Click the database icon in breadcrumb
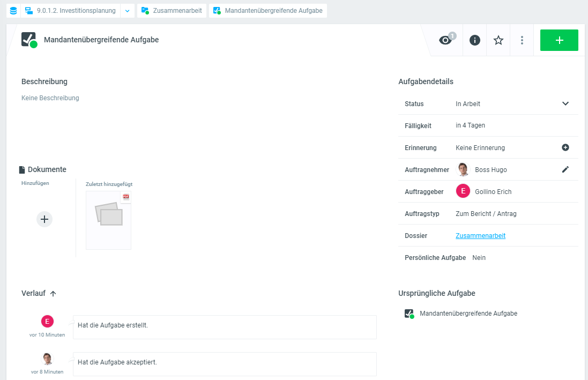Viewport: 588px width, 380px height. click(x=13, y=11)
